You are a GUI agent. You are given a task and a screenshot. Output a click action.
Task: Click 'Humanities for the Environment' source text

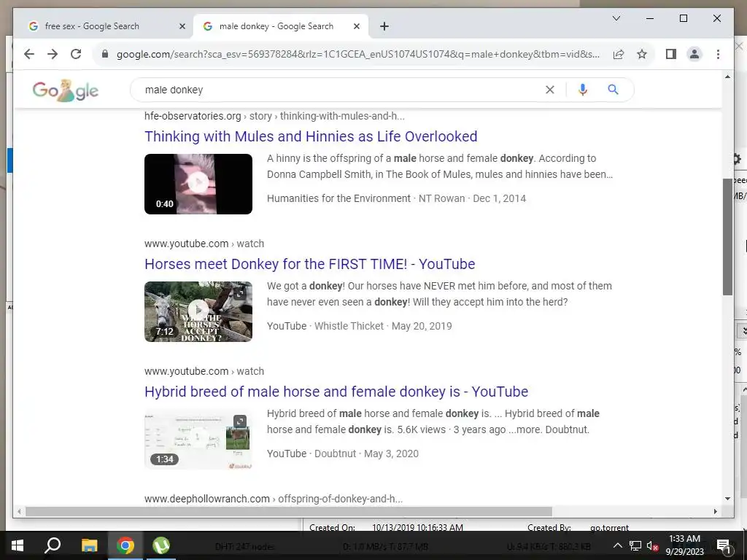[338, 198]
